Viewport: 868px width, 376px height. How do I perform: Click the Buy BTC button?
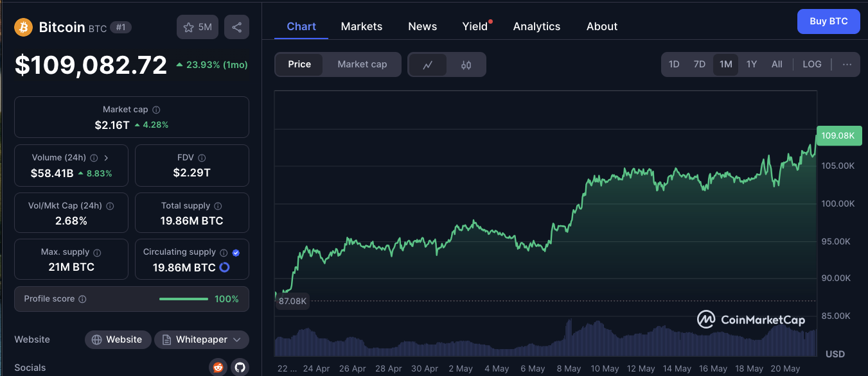(829, 21)
